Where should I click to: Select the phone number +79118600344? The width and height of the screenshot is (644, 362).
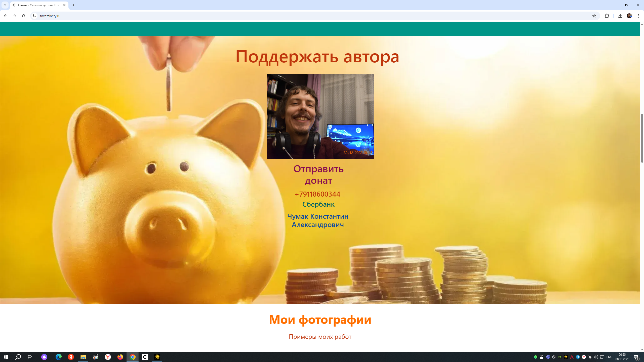(317, 194)
